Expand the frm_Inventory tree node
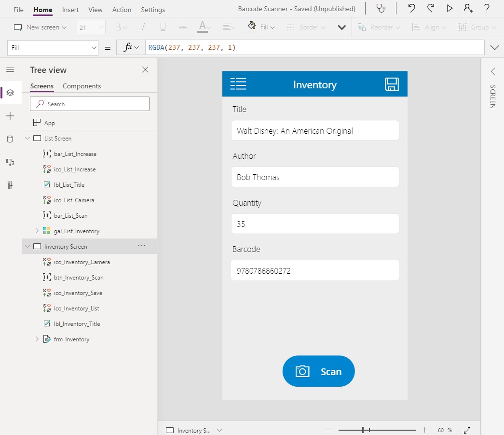Screen dimensions: 504x435 [37, 339]
